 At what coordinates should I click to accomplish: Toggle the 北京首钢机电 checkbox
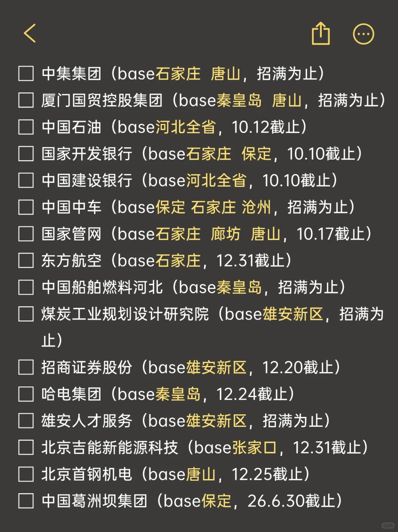(26, 474)
